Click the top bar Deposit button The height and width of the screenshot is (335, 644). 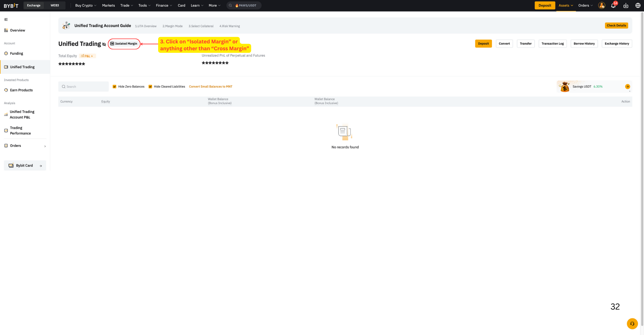pos(545,5)
